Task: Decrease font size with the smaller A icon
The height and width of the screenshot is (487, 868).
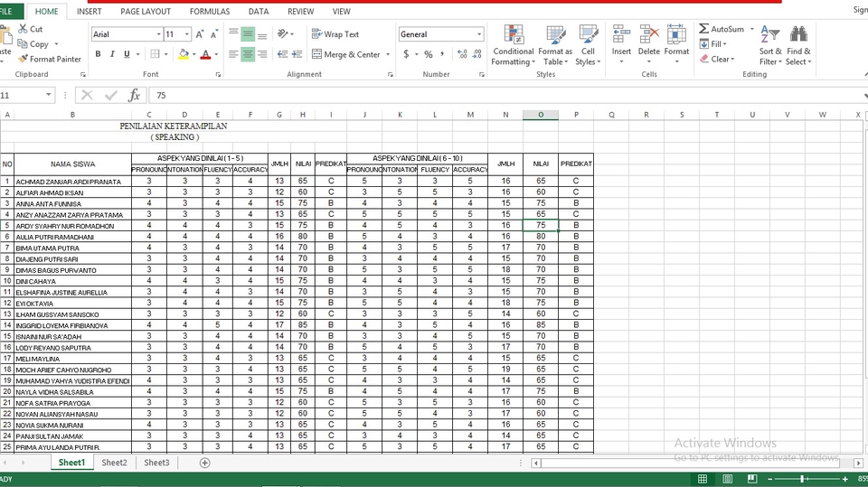Action: coord(214,34)
